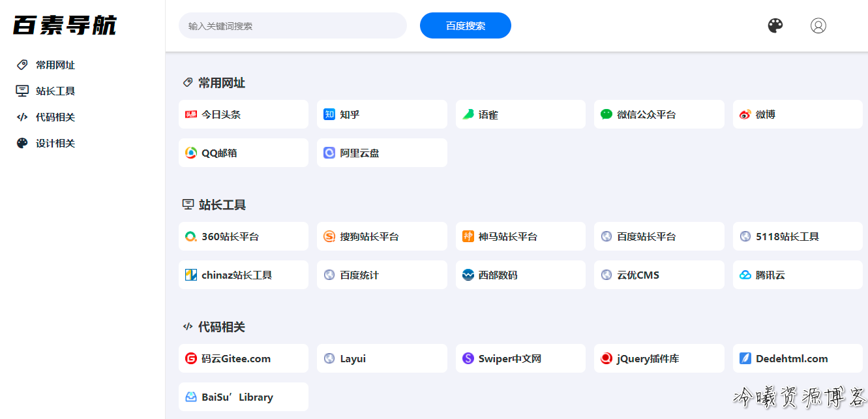Click the chinaz站长工具 logo icon

pos(191,275)
